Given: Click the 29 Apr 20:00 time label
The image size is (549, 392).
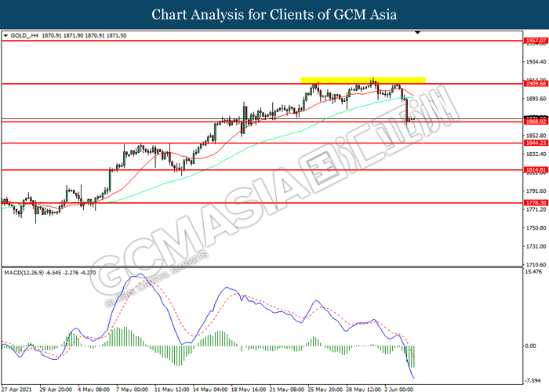Looking at the screenshot, I should (56, 389).
